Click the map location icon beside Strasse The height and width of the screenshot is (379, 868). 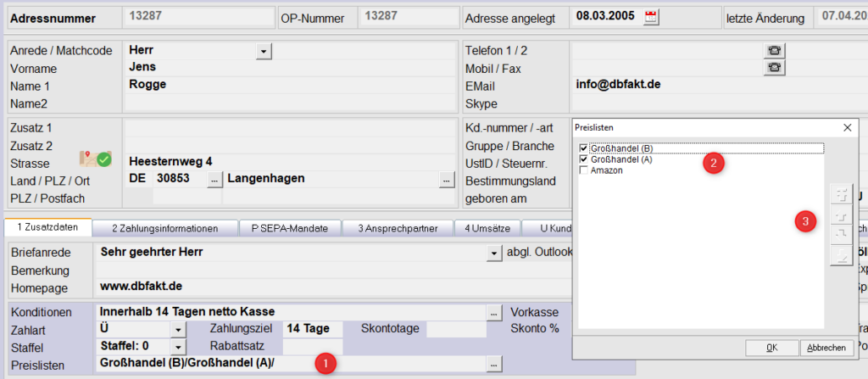[x=95, y=159]
